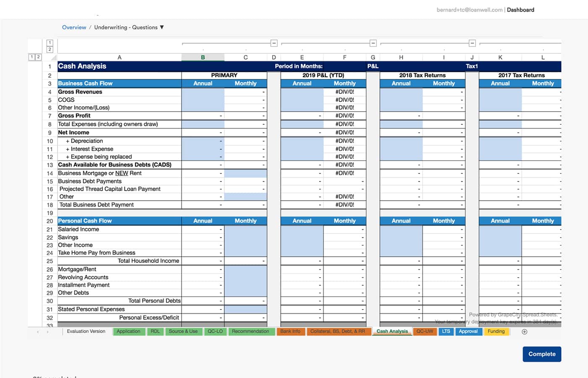Click the 'Total Household Income' label

[x=148, y=261]
